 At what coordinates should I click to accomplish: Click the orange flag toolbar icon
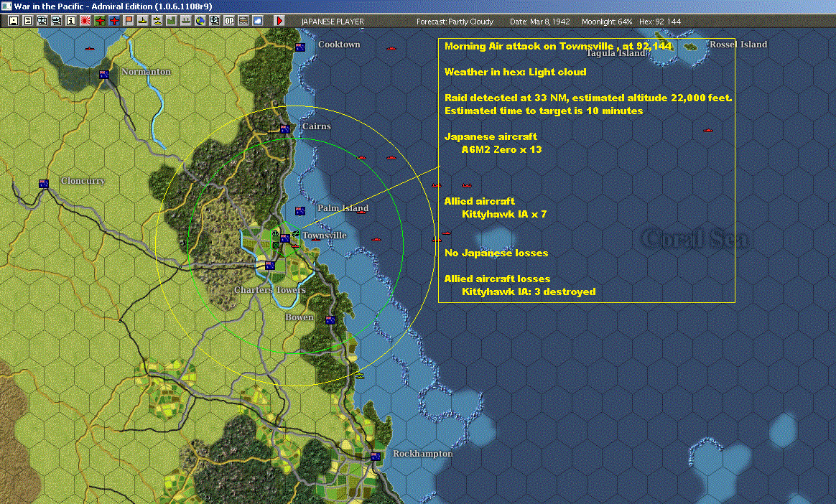tap(129, 21)
